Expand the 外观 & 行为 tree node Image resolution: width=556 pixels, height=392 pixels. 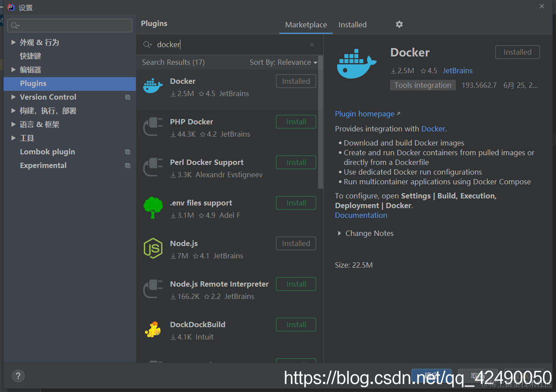[13, 42]
